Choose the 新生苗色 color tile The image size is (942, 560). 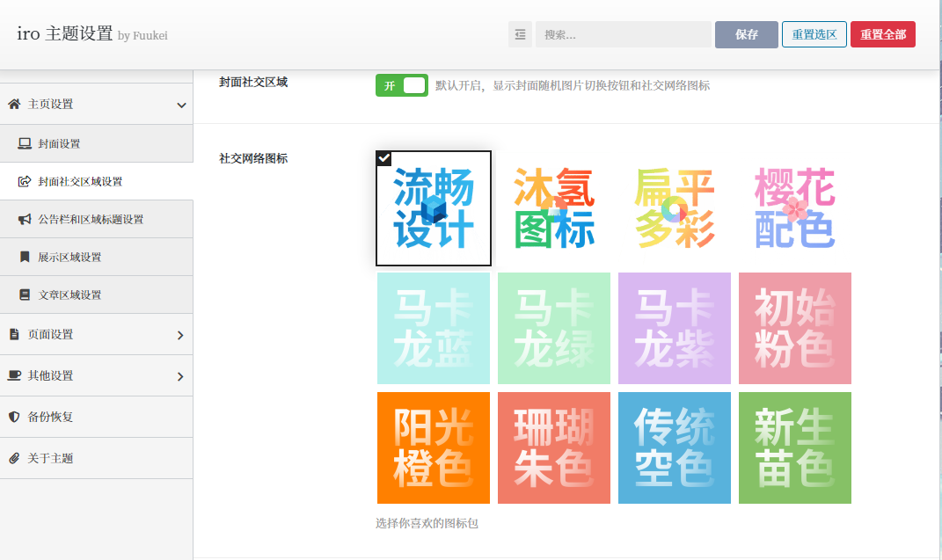(795, 447)
